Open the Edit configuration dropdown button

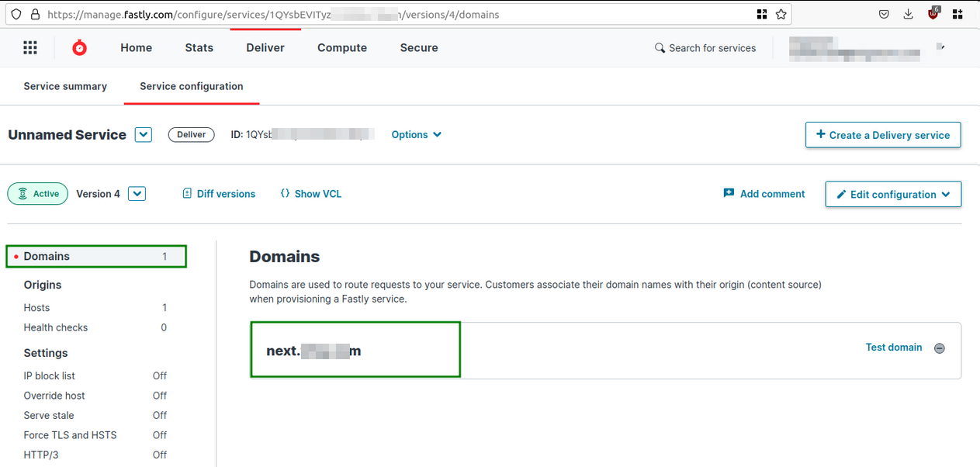(893, 194)
